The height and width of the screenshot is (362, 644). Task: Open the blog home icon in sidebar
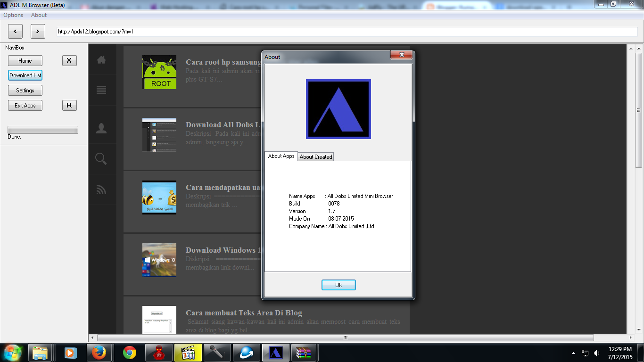(x=101, y=60)
